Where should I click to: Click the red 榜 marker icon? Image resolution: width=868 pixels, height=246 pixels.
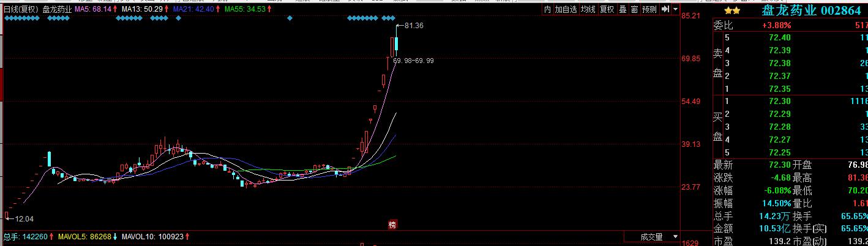click(x=392, y=225)
